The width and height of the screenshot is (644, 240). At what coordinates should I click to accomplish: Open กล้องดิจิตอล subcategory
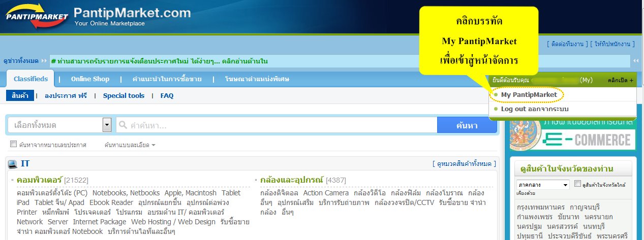tap(280, 193)
